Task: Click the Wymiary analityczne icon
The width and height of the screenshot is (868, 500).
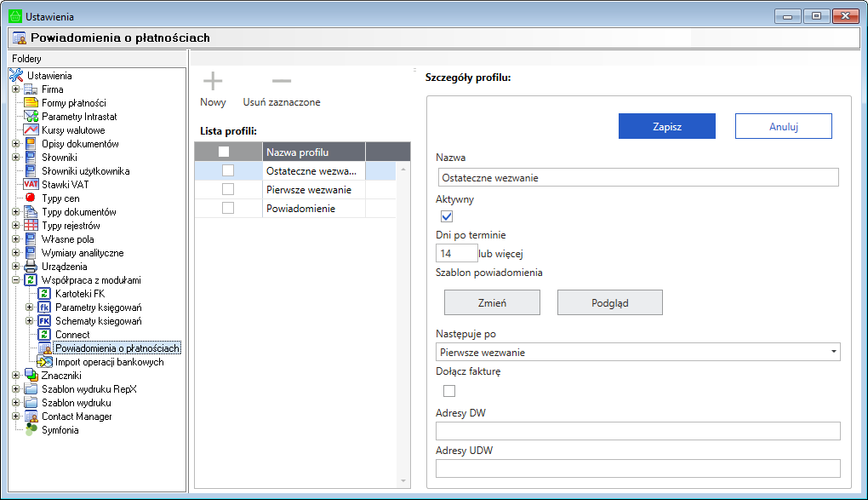Action: [x=31, y=253]
